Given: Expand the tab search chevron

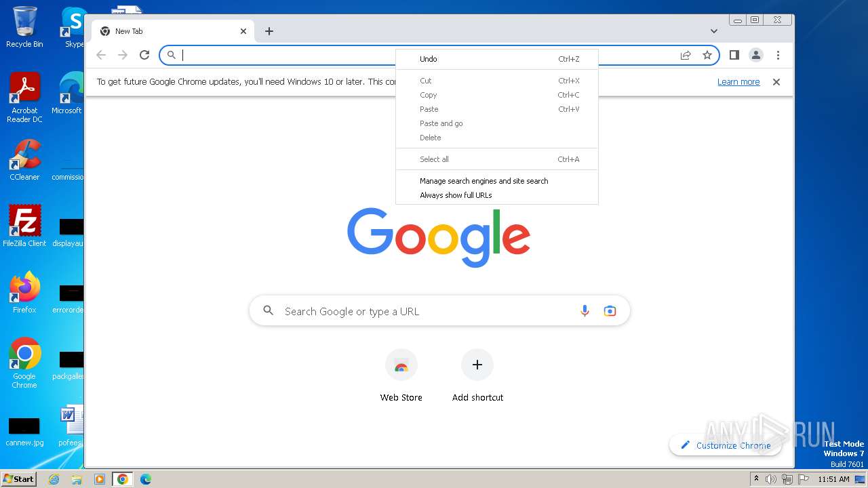Looking at the screenshot, I should pyautogui.click(x=714, y=31).
